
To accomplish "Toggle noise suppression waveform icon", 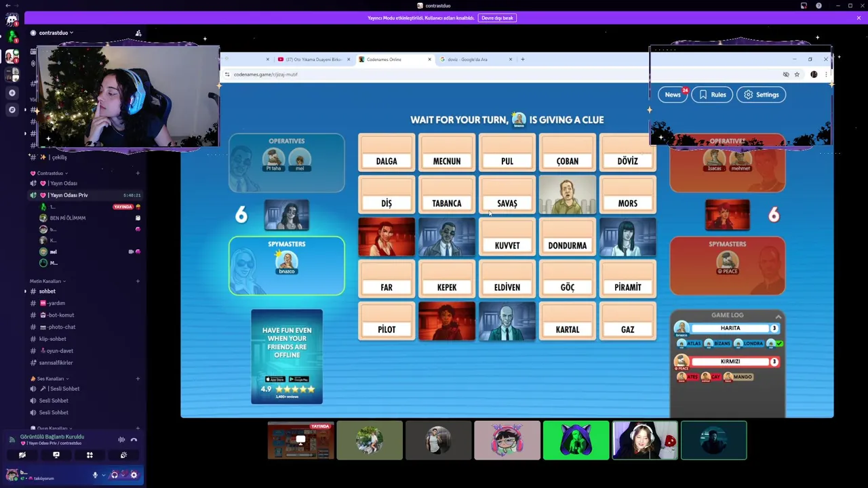I will (121, 440).
